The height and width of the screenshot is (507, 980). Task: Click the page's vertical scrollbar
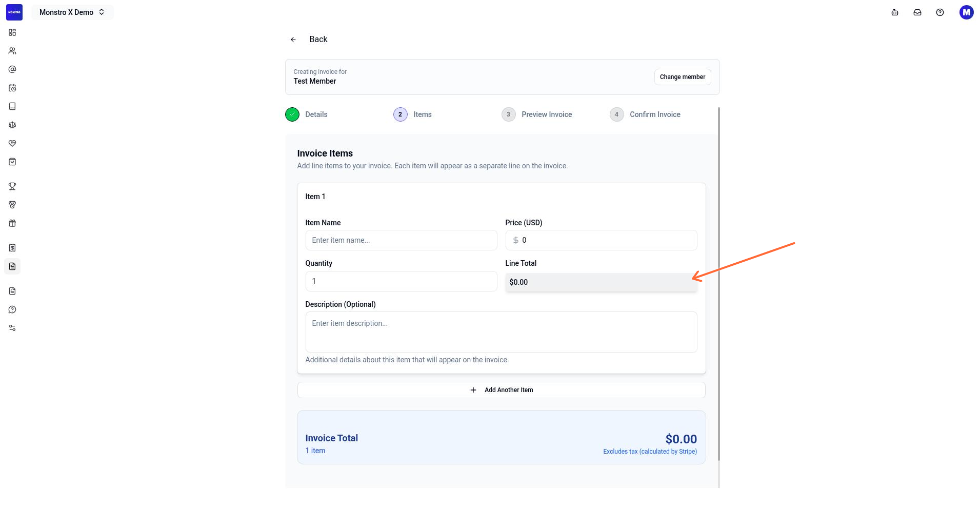point(719,284)
